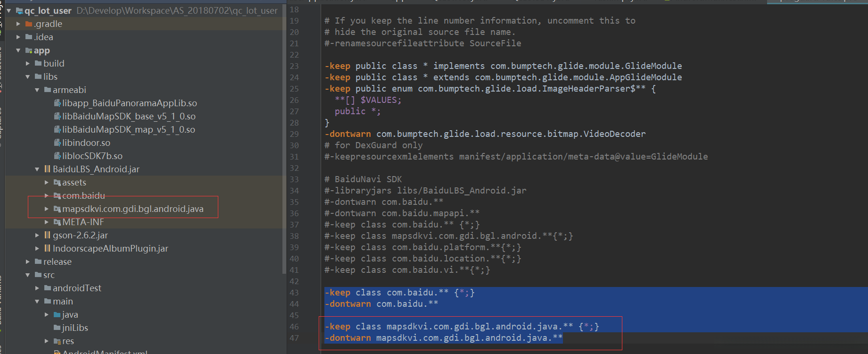The height and width of the screenshot is (354, 868).
Task: Expand the java folder arrow
Action: coord(47,314)
